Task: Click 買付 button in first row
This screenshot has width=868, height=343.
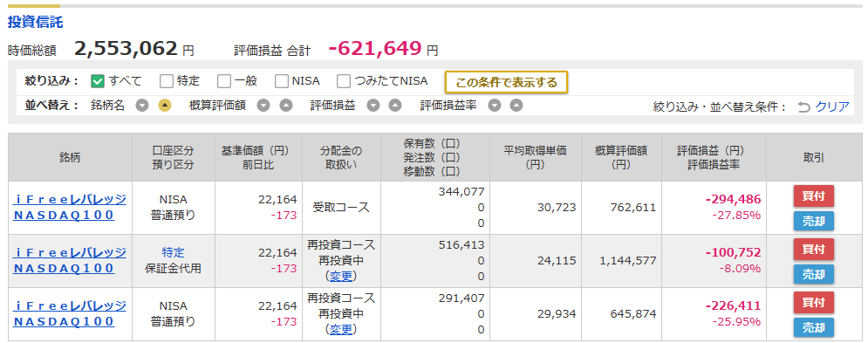Action: (x=813, y=196)
